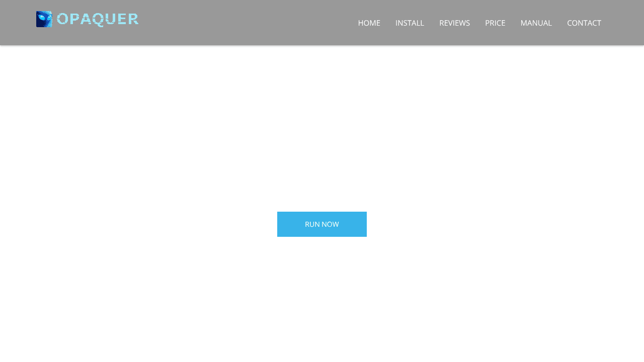This screenshot has height=362, width=644.
Task: Click the blank white page body
Action: [x=322, y=126]
